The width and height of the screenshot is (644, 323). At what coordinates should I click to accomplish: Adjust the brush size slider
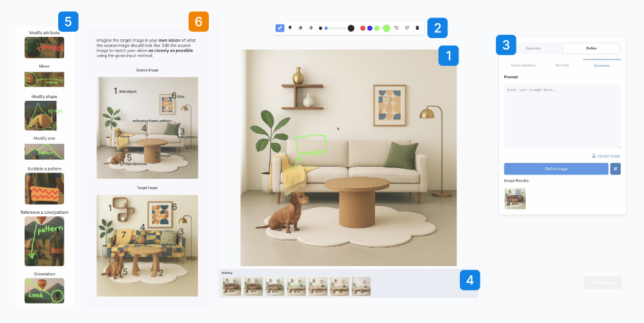(335, 28)
